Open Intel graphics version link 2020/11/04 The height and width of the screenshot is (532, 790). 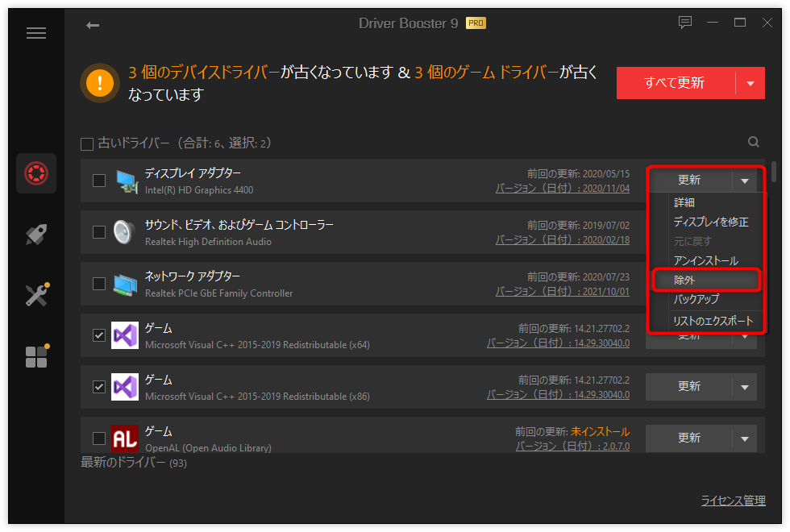563,189
